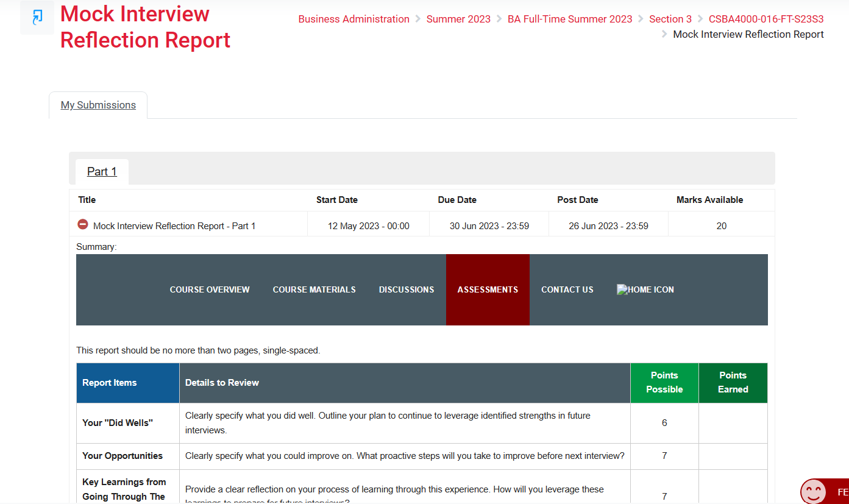Click the Your "Did Wells" row label
849x504 pixels.
point(118,423)
